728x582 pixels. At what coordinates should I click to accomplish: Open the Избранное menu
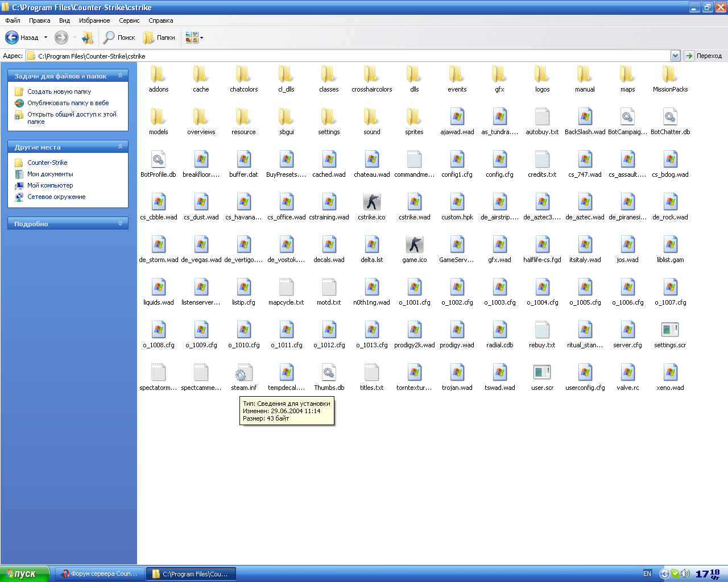click(94, 20)
